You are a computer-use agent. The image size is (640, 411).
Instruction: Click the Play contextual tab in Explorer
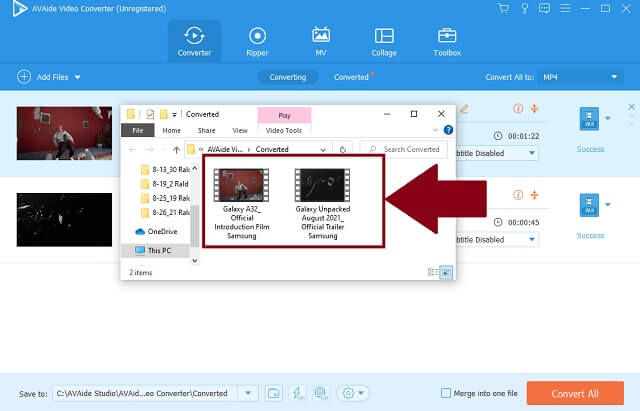tap(284, 115)
